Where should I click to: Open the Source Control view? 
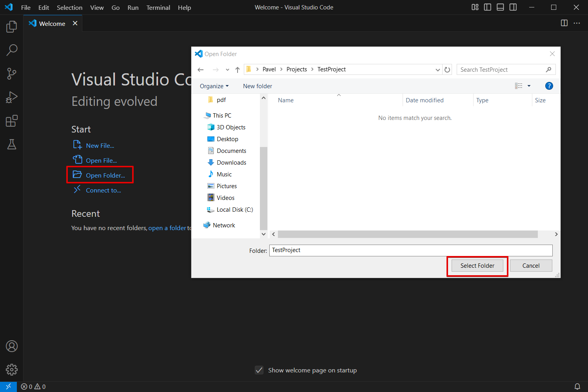pos(11,73)
